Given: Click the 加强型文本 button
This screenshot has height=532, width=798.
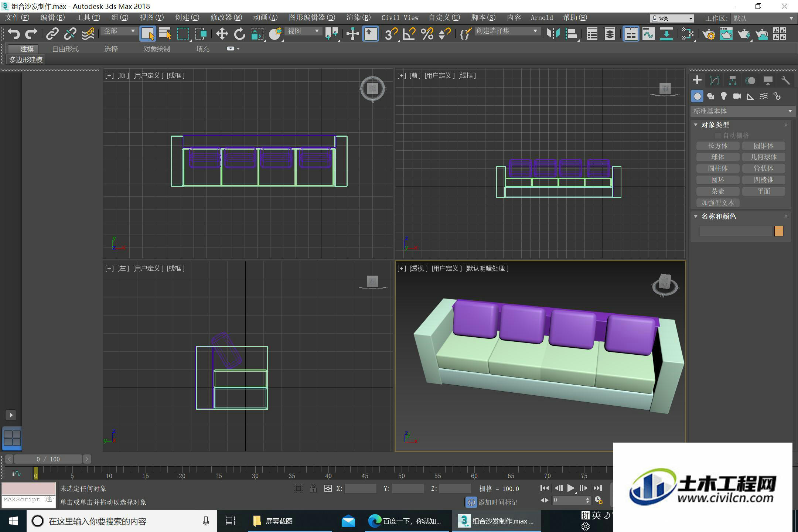Looking at the screenshot, I should point(718,203).
